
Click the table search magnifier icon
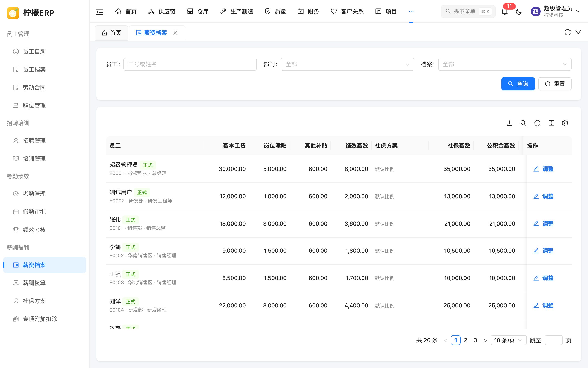[x=523, y=123]
